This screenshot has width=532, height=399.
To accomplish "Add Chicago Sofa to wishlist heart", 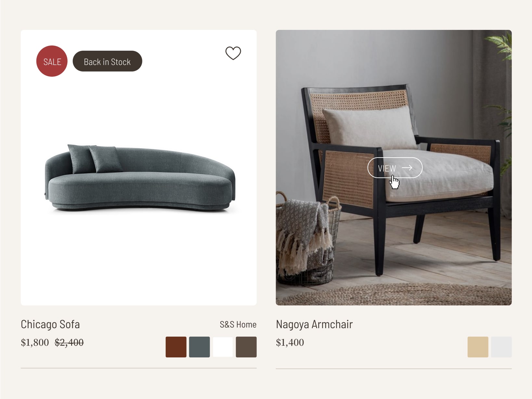I will (233, 53).
